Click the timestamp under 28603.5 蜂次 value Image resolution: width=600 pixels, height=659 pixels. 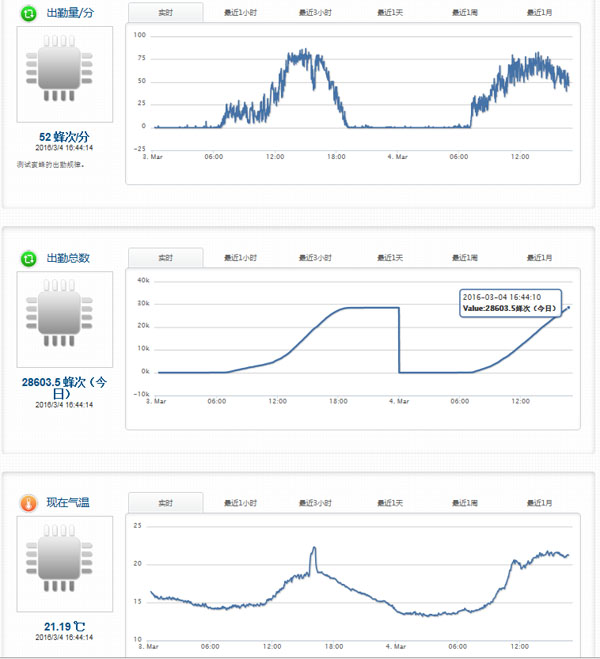pyautogui.click(x=64, y=405)
